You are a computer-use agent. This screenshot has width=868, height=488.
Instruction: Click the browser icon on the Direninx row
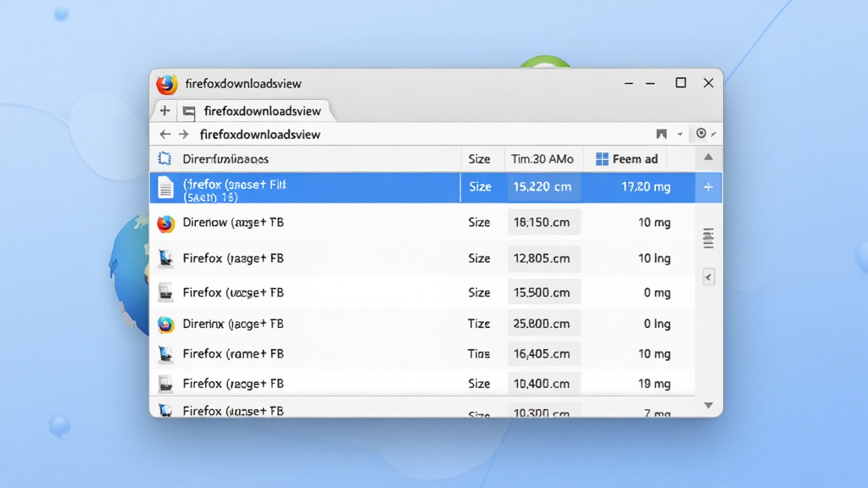click(x=165, y=324)
